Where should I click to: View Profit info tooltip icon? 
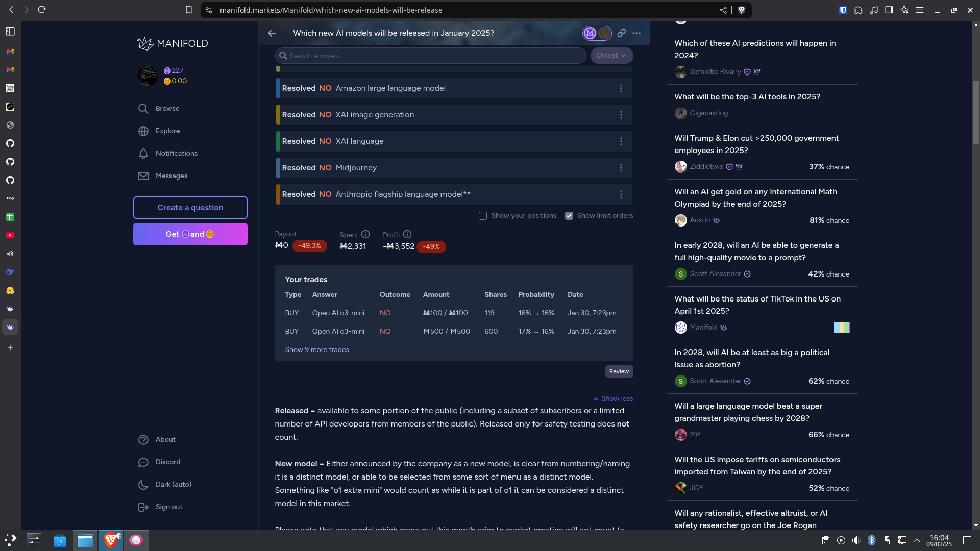(x=407, y=234)
